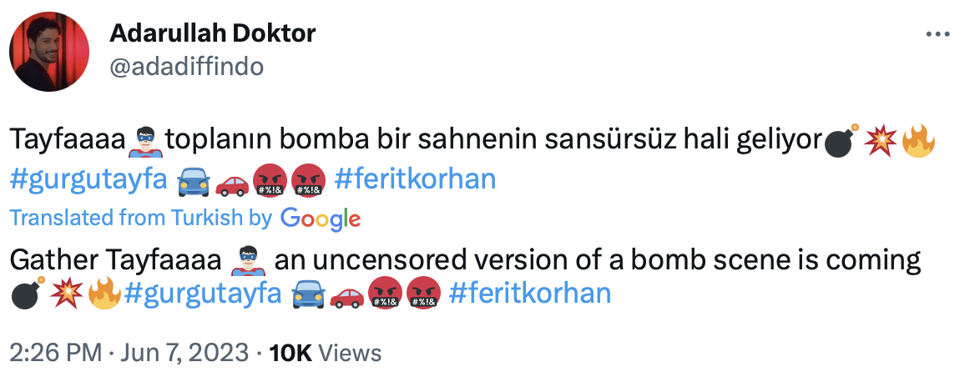Select #feritkorhan hashtag in the English translation
This screenshot has height=387, width=980.
pyautogui.click(x=529, y=294)
